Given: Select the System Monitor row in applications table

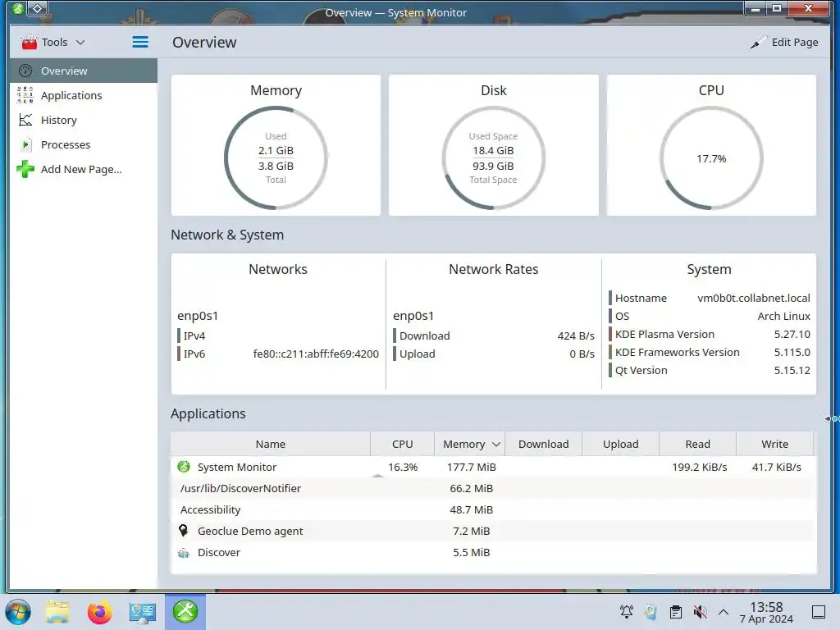Looking at the screenshot, I should tap(493, 467).
